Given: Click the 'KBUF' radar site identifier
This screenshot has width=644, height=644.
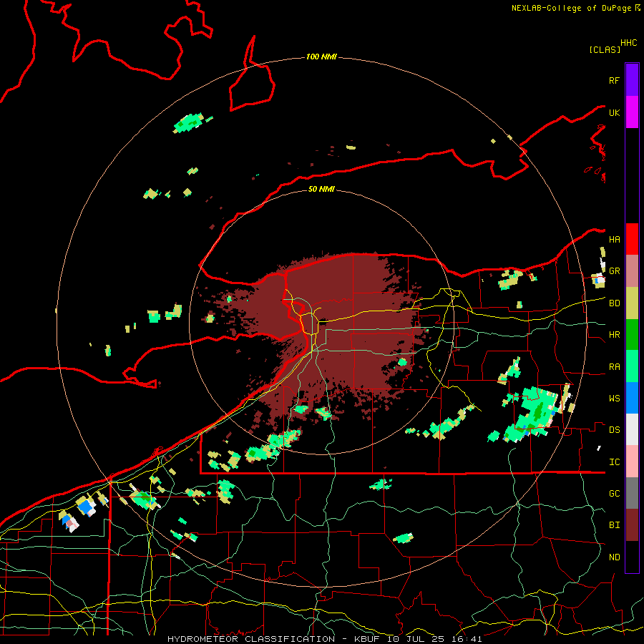Looking at the screenshot, I should [x=367, y=639].
